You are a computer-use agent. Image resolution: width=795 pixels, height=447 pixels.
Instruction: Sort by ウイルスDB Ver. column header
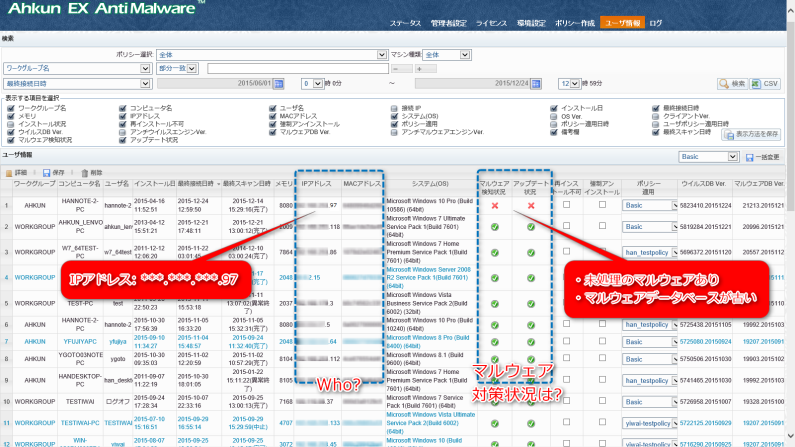click(x=704, y=184)
